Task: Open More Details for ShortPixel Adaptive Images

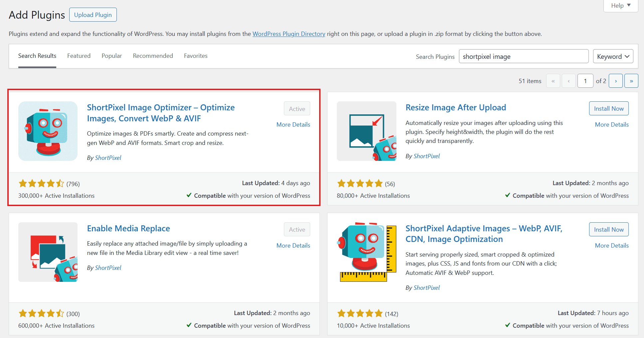Action: tap(611, 245)
